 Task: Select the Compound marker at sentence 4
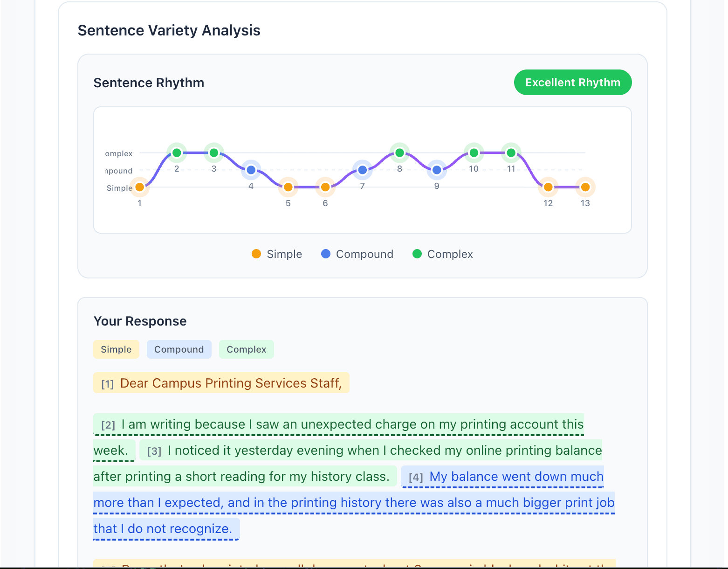(x=251, y=170)
